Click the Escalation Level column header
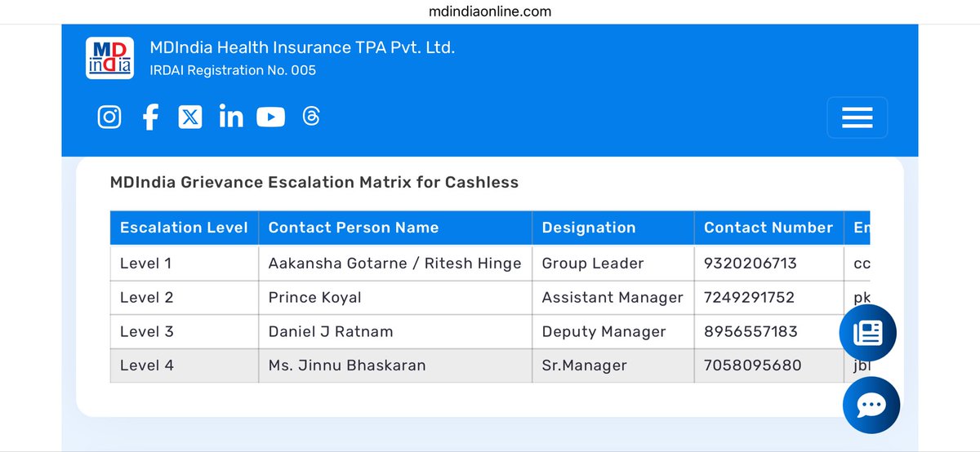This screenshot has height=452, width=980. [x=184, y=228]
